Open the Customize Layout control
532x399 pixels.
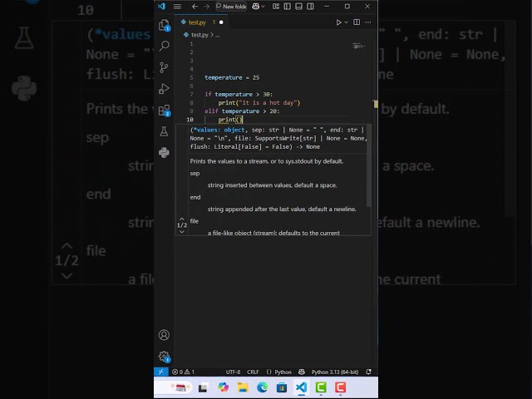coord(276,7)
